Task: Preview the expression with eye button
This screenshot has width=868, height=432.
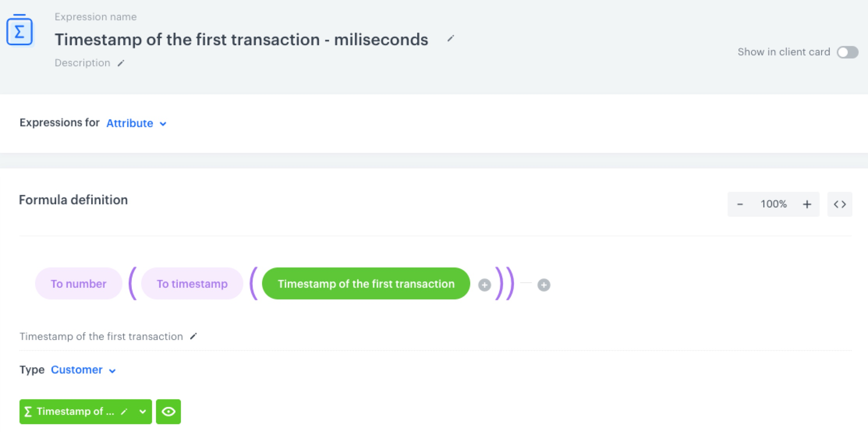Action: pyautogui.click(x=168, y=412)
